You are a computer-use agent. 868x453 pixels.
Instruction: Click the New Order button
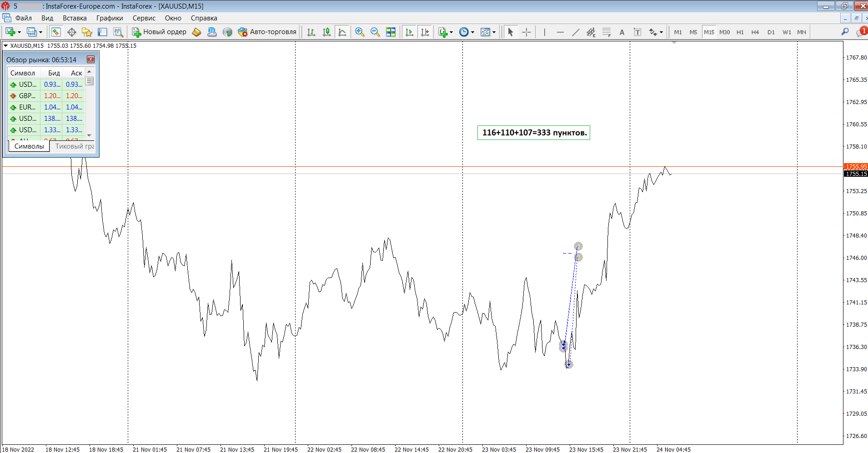coord(159,32)
